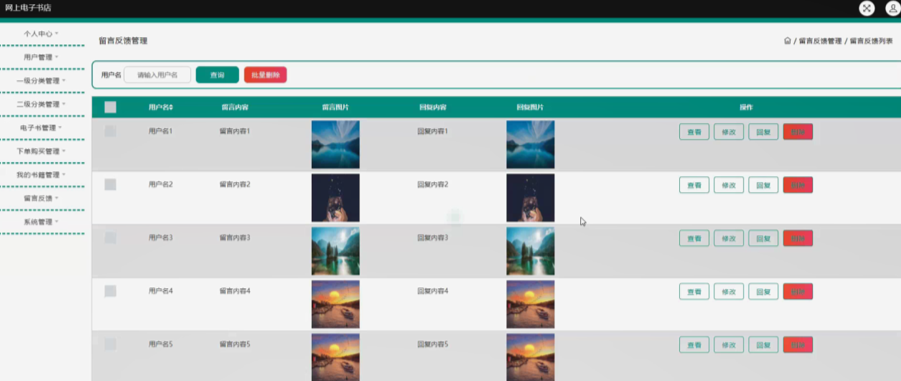Click 回复 button for 用户名4 row
Screen dimensions: 901x381
coord(763,291)
